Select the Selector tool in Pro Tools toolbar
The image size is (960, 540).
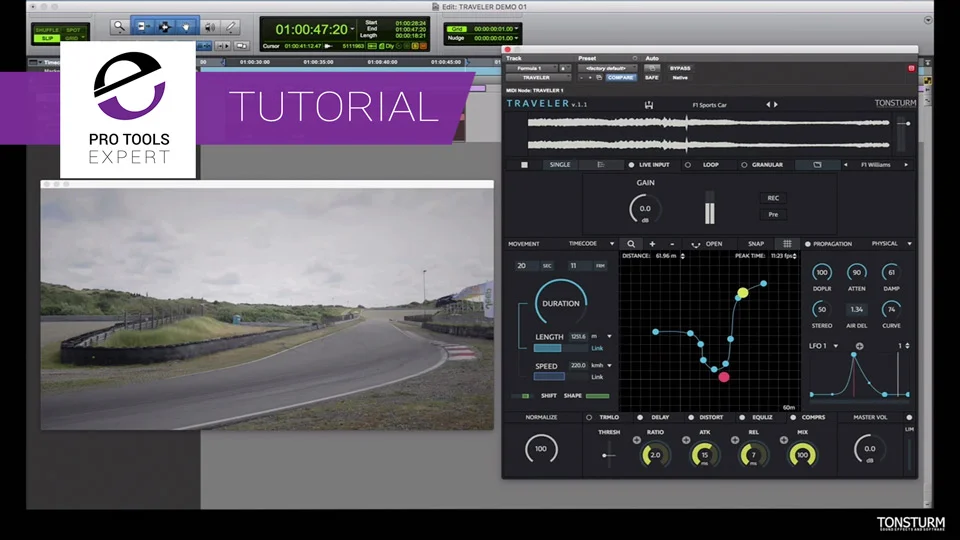click(164, 27)
